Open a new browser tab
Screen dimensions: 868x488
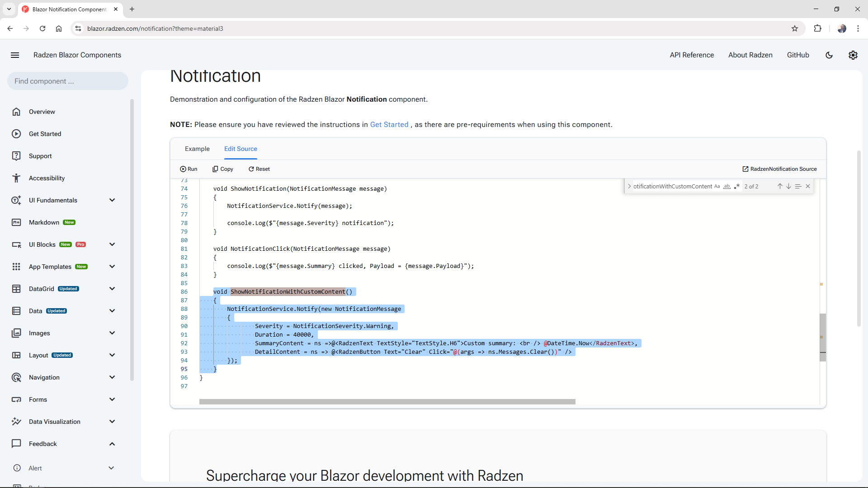tap(132, 9)
